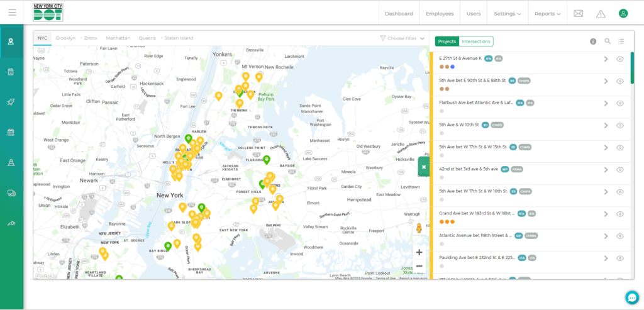Toggle visibility eye for E 27th St & Avenue K
Viewport: 644px width, 310px height.
pos(619,59)
